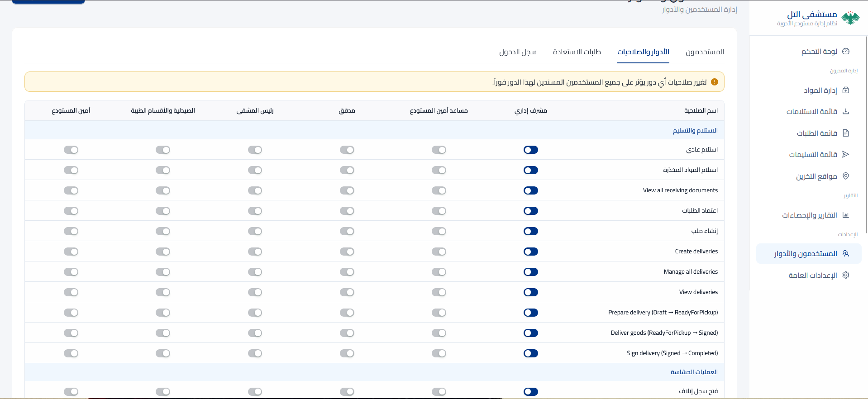Enable رئيس المشفى switch for اعتماد الطلبات
This screenshot has width=868, height=399.
(x=255, y=211)
